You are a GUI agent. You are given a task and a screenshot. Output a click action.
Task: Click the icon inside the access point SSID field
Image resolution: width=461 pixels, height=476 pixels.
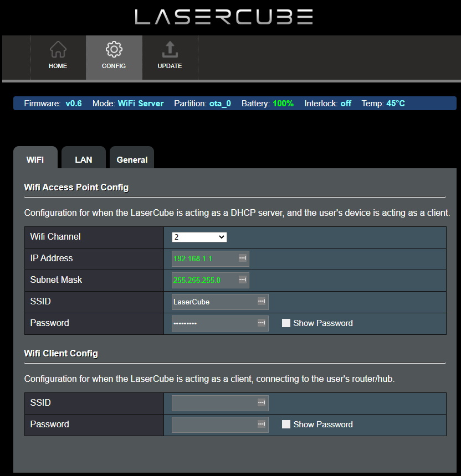(x=262, y=302)
